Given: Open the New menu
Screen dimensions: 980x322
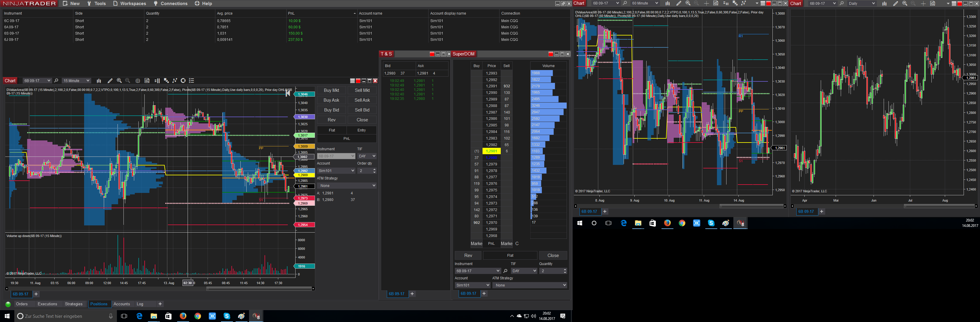Looking at the screenshot, I should coord(71,3).
